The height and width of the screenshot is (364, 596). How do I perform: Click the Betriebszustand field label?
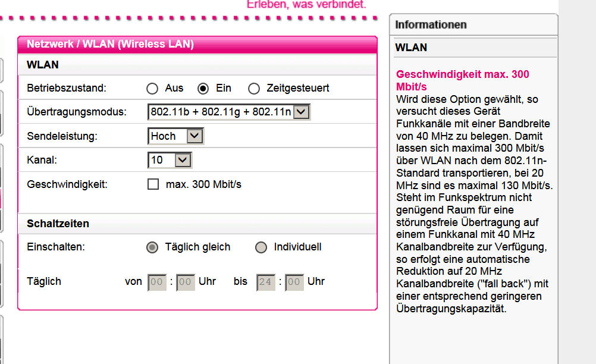[x=67, y=89]
